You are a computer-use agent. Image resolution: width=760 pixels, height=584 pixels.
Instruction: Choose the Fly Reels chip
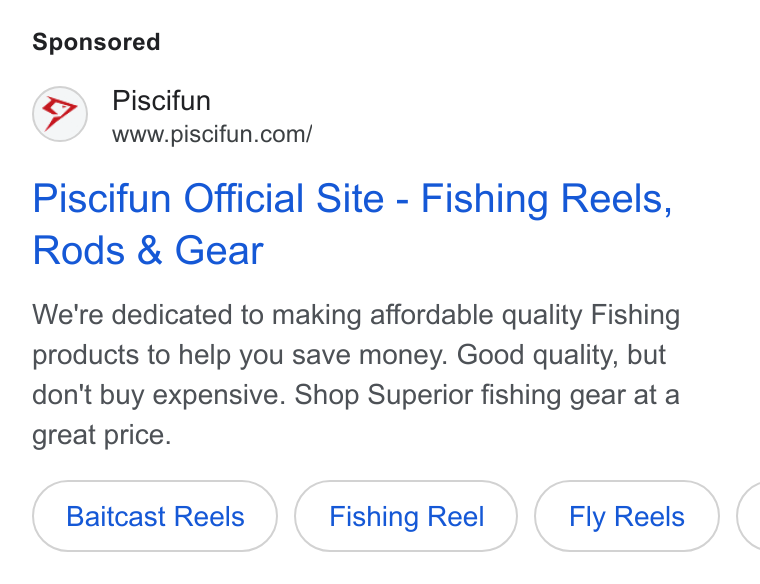pos(627,516)
